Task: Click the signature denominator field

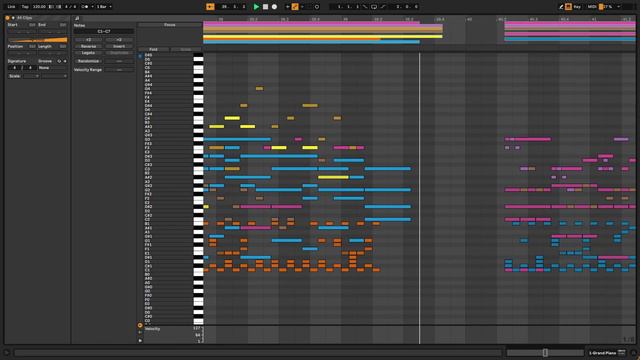Action: point(30,68)
